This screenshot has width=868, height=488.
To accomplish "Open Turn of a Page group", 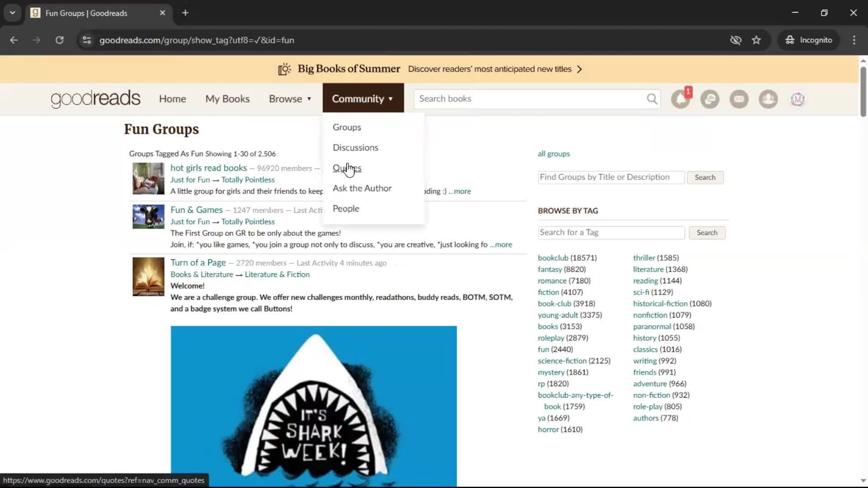I will pyautogui.click(x=198, y=263).
